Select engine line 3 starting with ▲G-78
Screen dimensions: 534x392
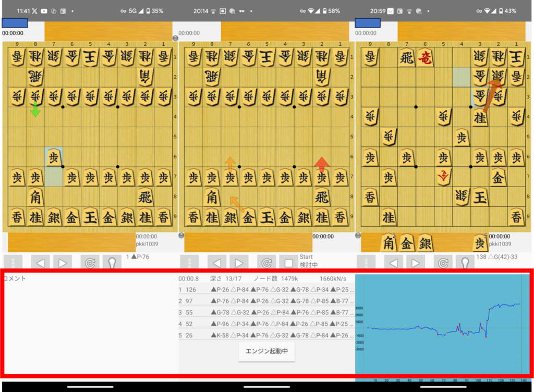click(266, 312)
